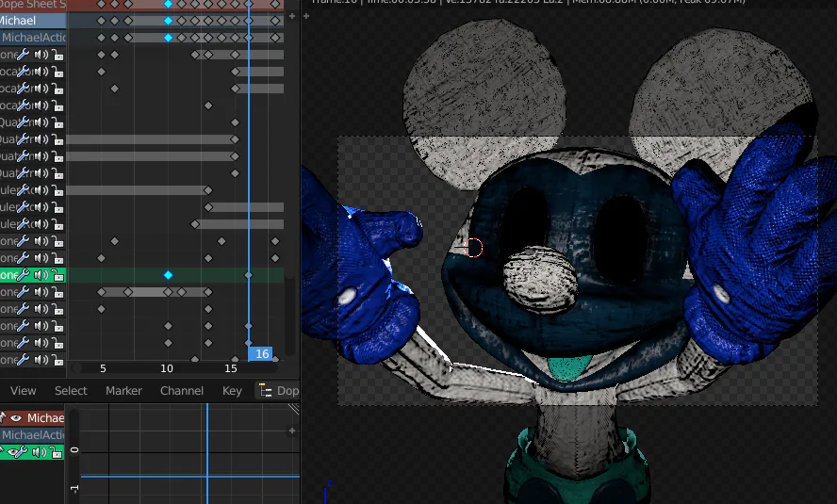Viewport: 837px width, 504px height.
Task: Open the Key menu
Action: (232, 391)
